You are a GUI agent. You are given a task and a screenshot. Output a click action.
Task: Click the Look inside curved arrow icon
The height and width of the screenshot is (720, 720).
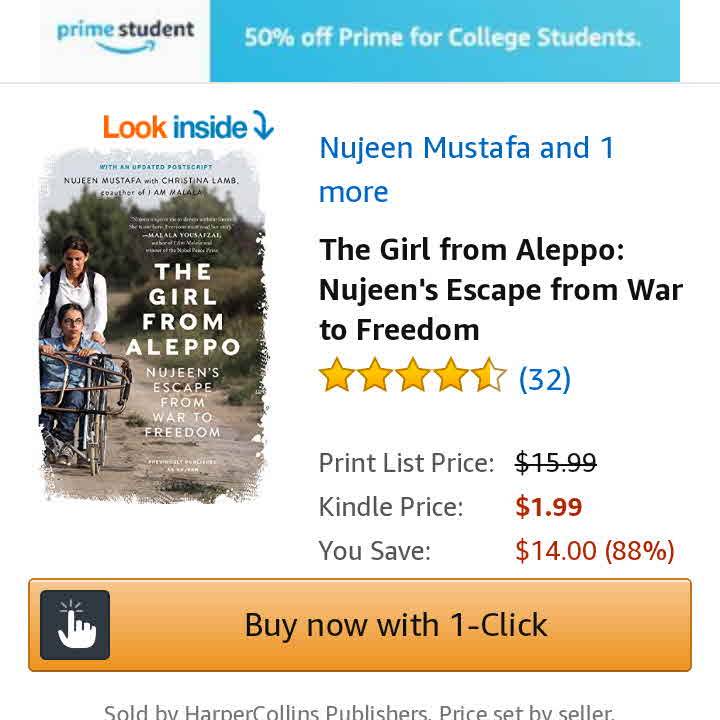pos(263,127)
